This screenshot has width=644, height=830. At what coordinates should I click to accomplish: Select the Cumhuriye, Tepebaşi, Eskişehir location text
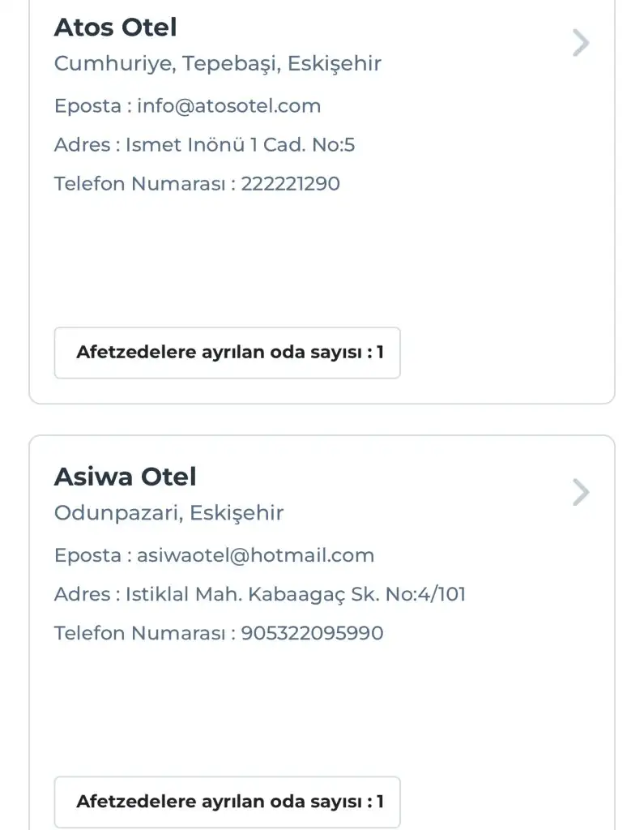coord(217,63)
